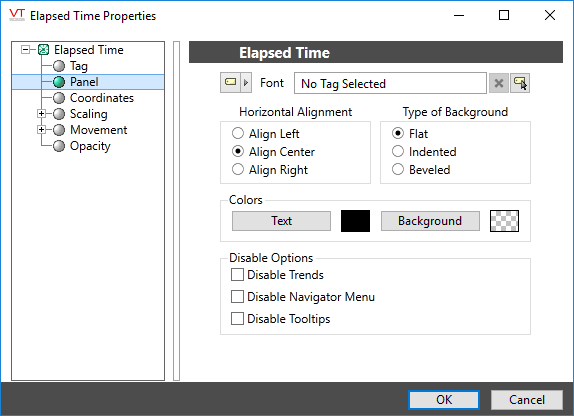Open the tag browser icon at right of Font field

click(520, 83)
